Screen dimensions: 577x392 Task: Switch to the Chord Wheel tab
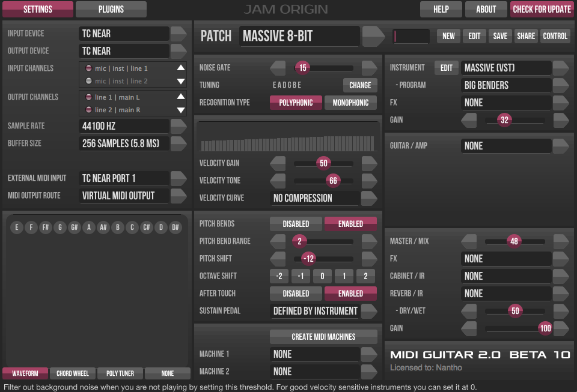point(72,373)
